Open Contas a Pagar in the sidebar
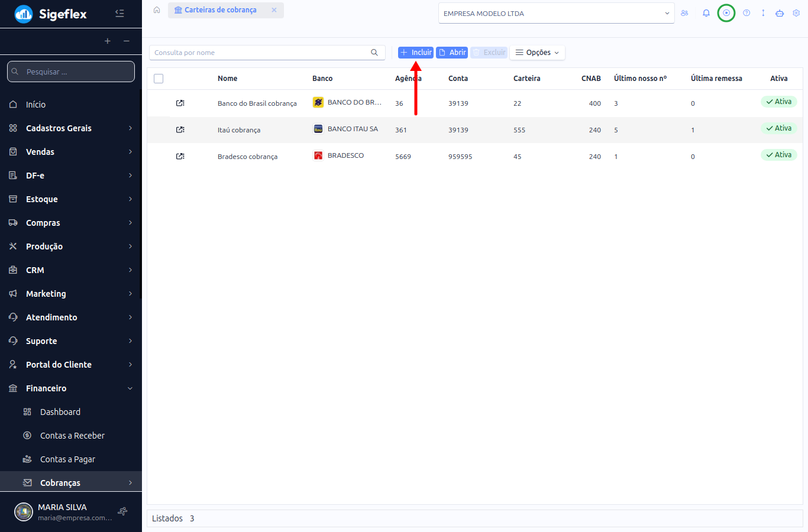 [71, 459]
